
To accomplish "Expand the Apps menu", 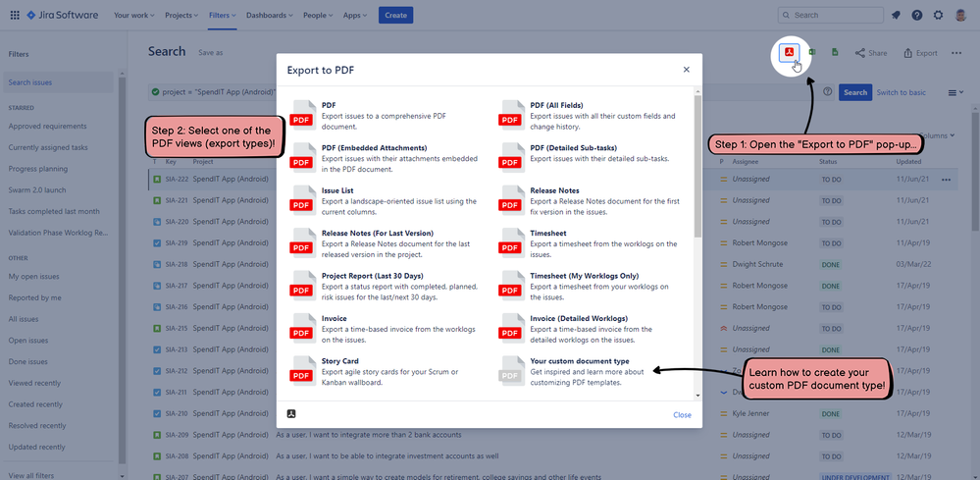I will tap(355, 15).
